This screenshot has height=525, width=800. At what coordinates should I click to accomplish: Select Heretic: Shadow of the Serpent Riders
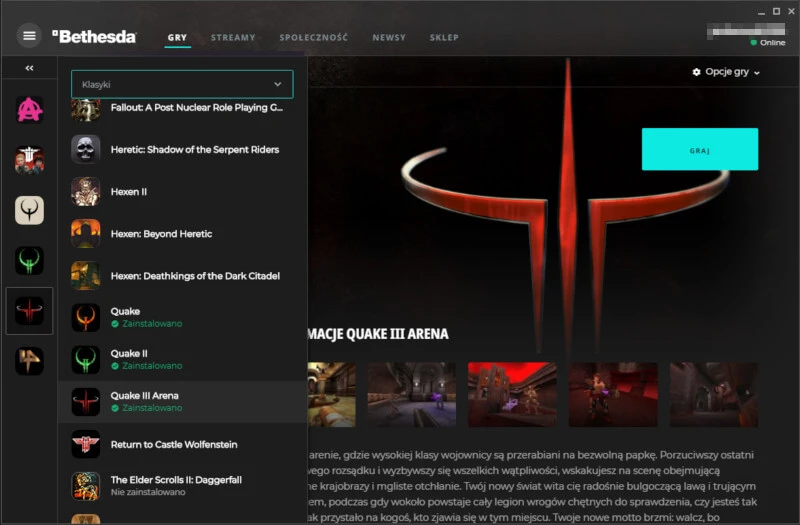pyautogui.click(x=195, y=149)
